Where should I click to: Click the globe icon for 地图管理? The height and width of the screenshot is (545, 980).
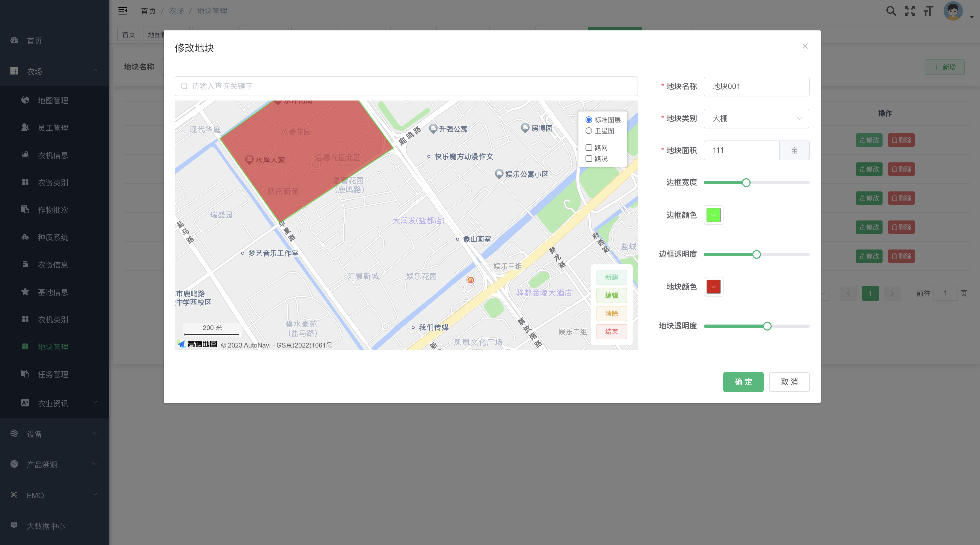(x=25, y=100)
